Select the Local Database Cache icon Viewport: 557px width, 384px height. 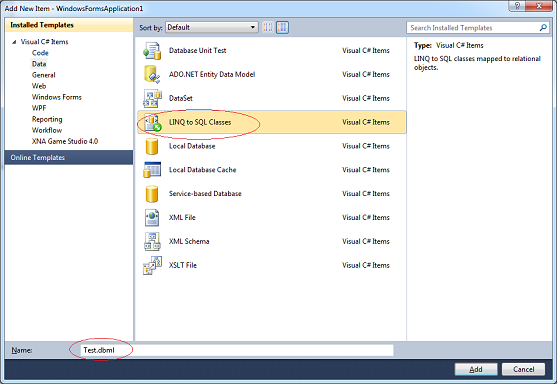[x=152, y=170]
